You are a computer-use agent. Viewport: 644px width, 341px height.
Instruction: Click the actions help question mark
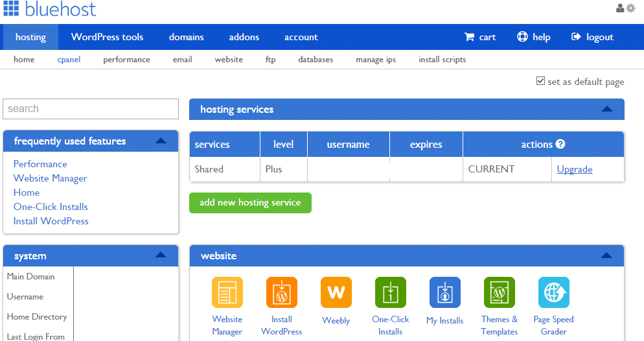(x=560, y=144)
